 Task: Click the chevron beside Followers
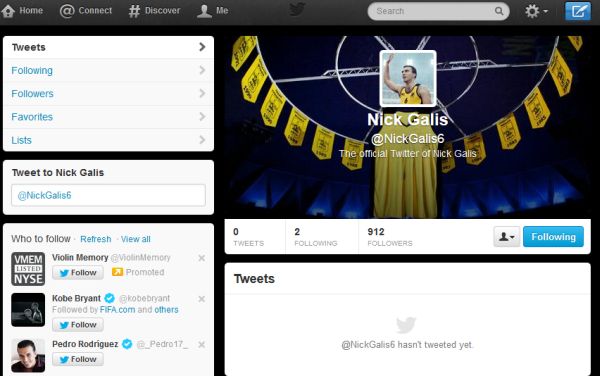point(202,93)
